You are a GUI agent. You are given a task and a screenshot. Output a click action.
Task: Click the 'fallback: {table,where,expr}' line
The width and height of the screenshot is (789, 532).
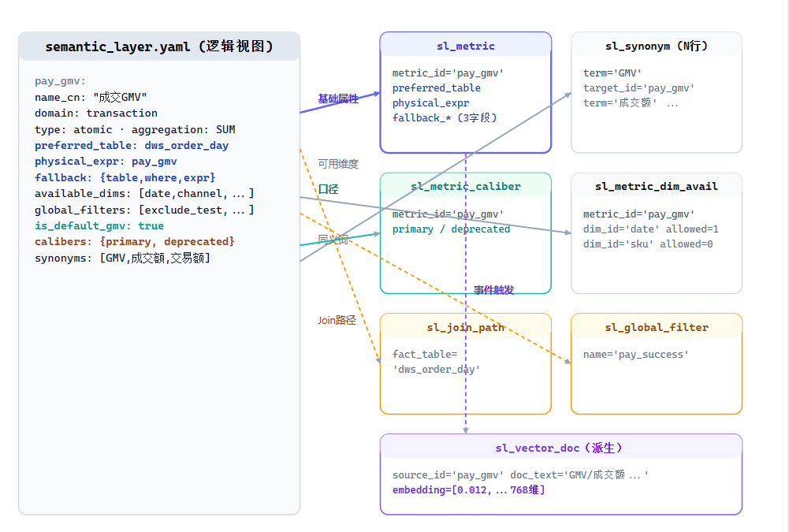[125, 177]
